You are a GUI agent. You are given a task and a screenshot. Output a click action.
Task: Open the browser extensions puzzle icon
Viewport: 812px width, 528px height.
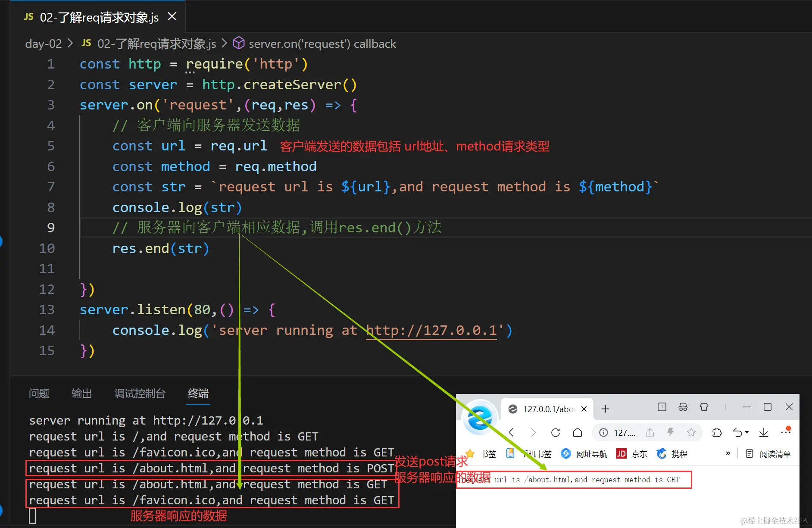click(x=717, y=432)
